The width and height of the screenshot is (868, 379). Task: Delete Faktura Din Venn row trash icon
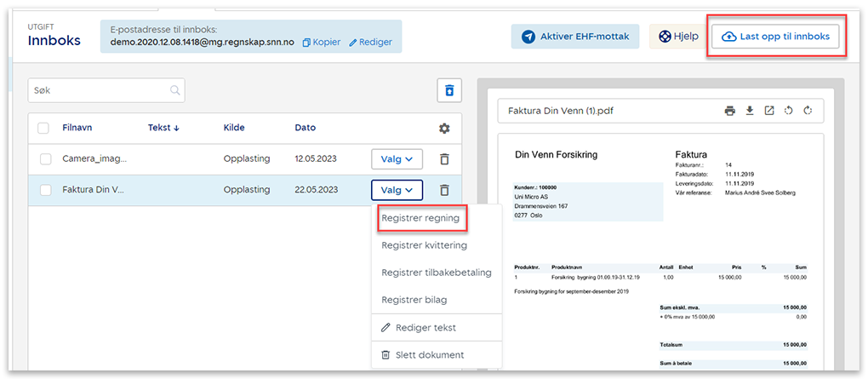pos(444,190)
